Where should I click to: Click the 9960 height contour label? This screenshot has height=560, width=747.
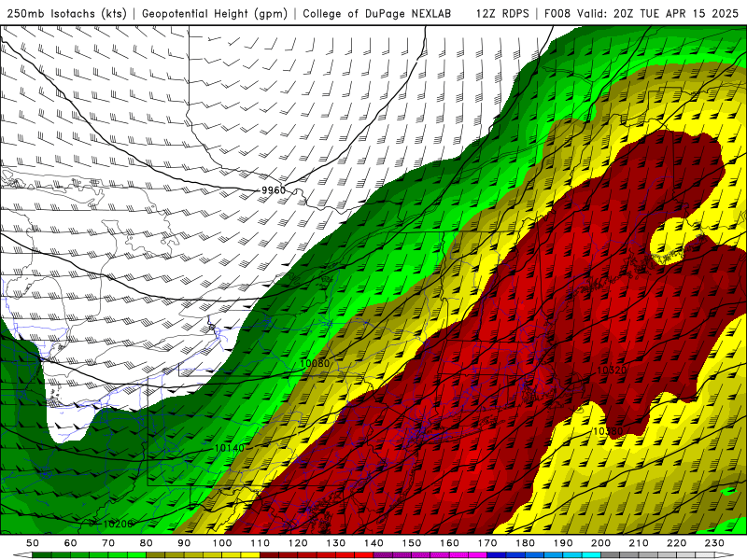[x=274, y=190]
